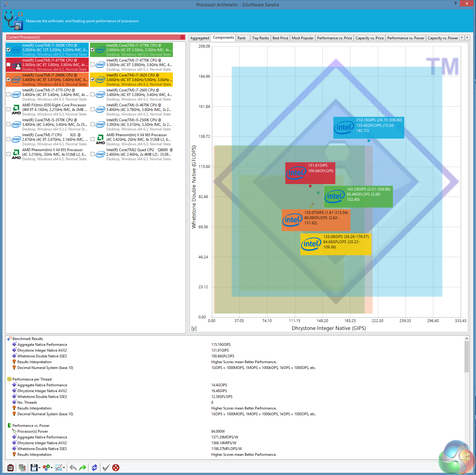Click AMD logo of Phenom II X4 955

[x=16, y=154]
